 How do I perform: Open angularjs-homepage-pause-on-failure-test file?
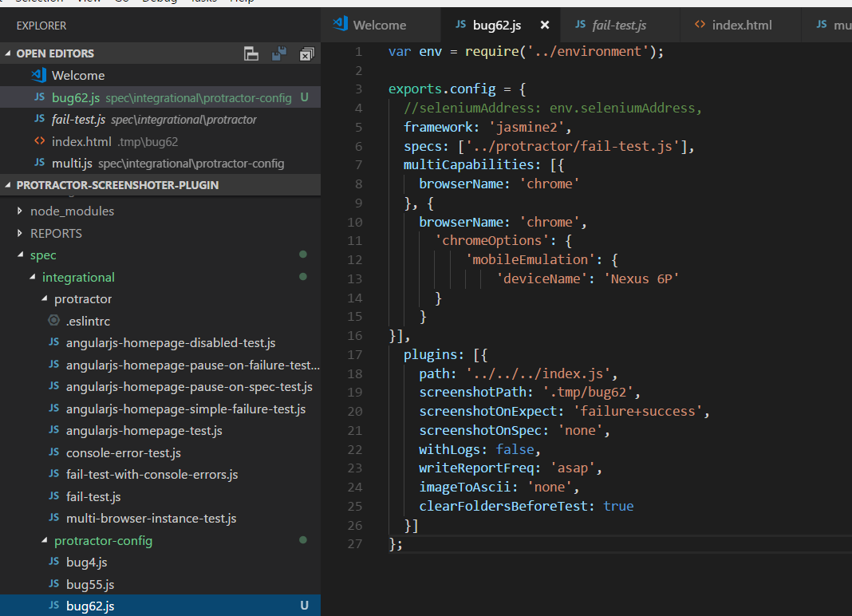(x=160, y=365)
